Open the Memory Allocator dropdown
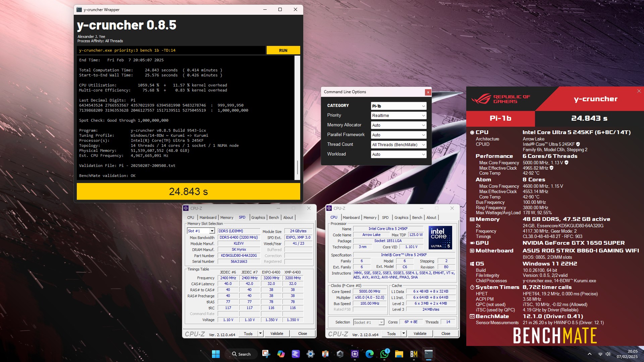The image size is (644, 362). (398, 125)
